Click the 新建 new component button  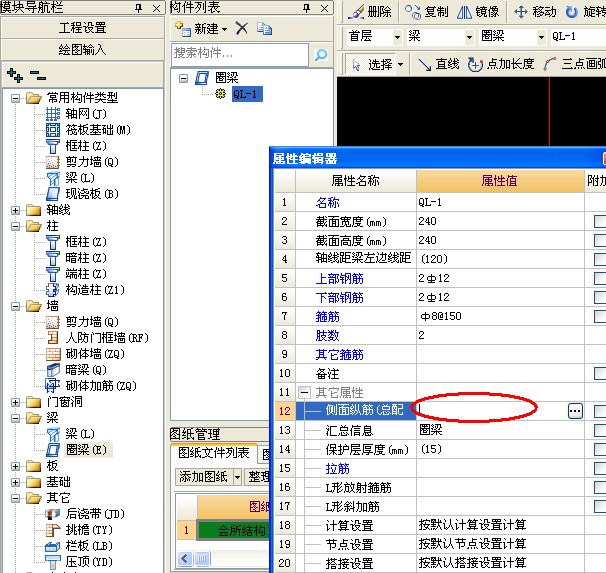tap(201, 29)
